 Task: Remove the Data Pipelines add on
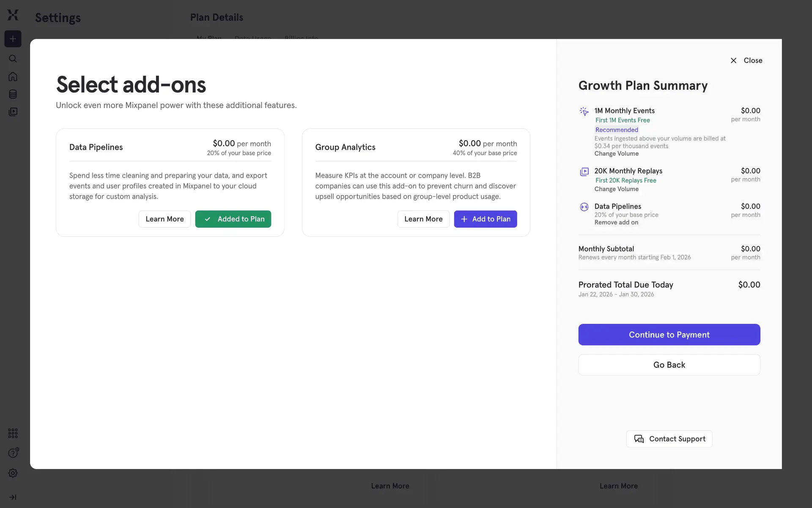click(x=616, y=223)
